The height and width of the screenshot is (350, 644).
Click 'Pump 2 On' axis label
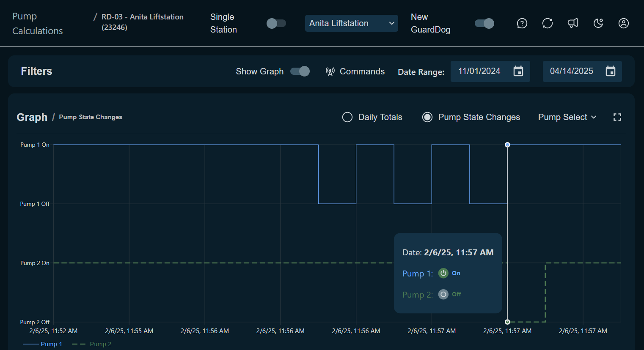coord(35,263)
